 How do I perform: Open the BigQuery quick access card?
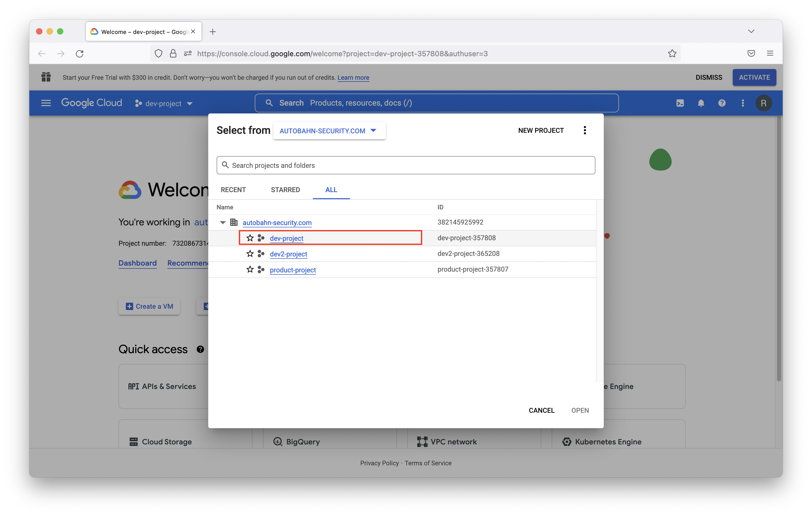pyautogui.click(x=330, y=438)
